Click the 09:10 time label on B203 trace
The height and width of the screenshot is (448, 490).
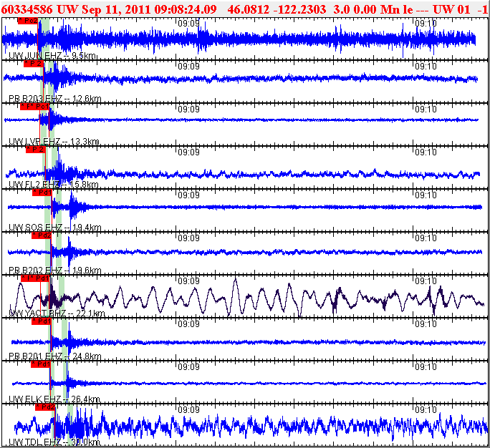426,66
